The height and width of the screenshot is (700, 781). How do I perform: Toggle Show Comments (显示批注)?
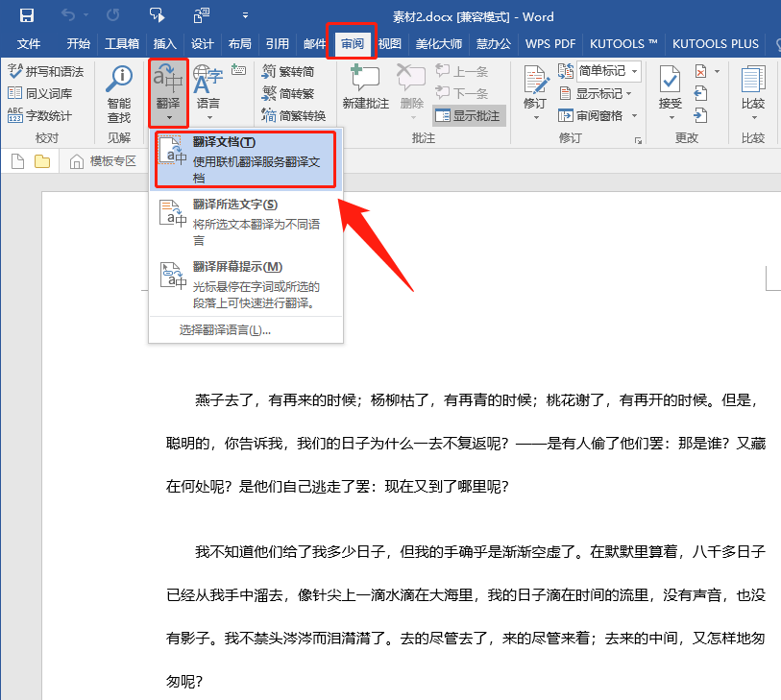468,115
